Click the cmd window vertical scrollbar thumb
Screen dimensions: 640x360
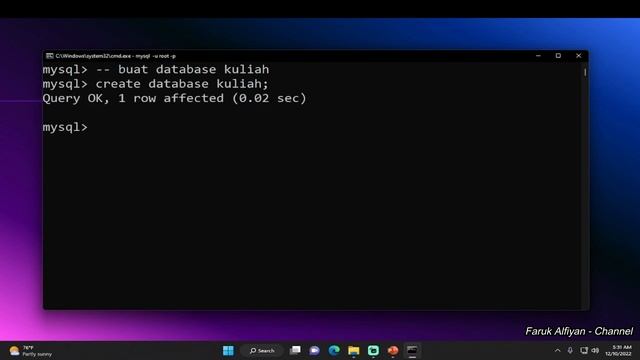coord(585,72)
